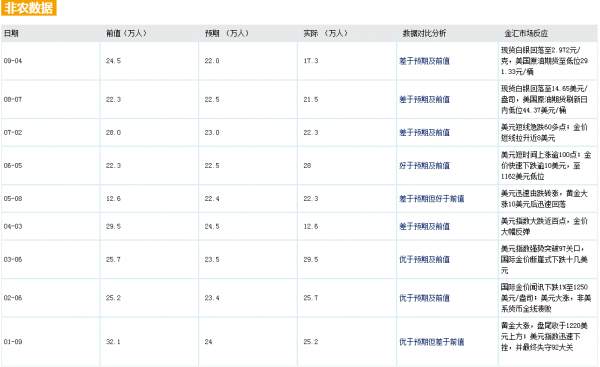Click the 实际（万人） column header
Screen dimensions: 600x367
326,33
